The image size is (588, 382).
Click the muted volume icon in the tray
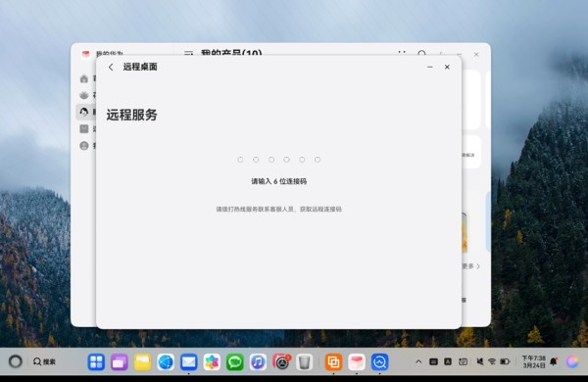pos(479,361)
